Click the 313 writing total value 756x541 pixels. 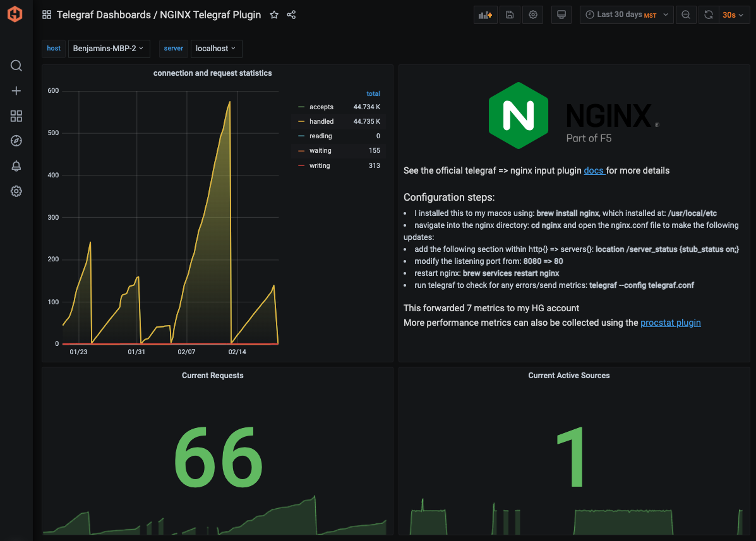374,166
